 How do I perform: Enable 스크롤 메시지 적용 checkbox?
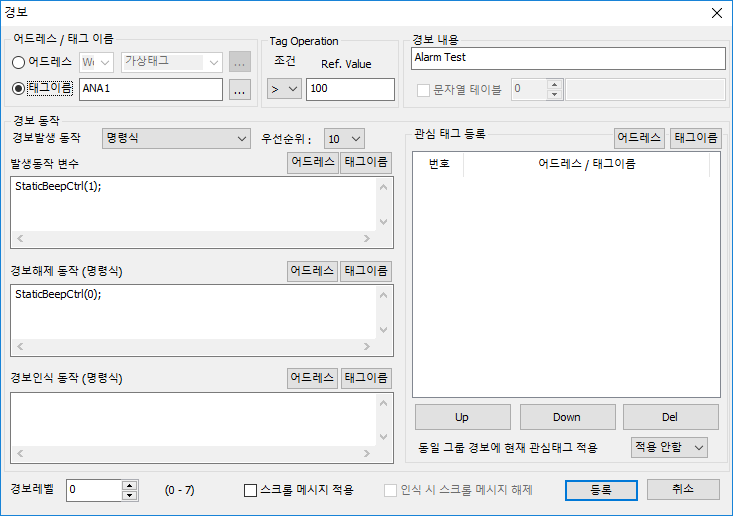coord(251,490)
